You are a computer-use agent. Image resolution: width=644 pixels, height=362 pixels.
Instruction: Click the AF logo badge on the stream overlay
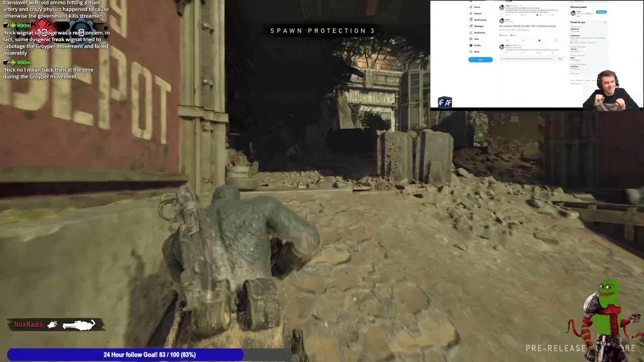coord(445,103)
